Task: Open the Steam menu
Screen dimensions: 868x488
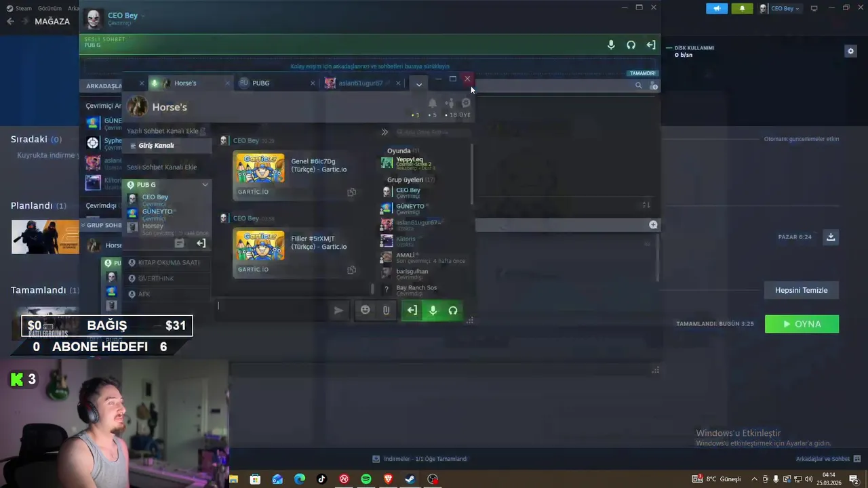Action: 19,8
